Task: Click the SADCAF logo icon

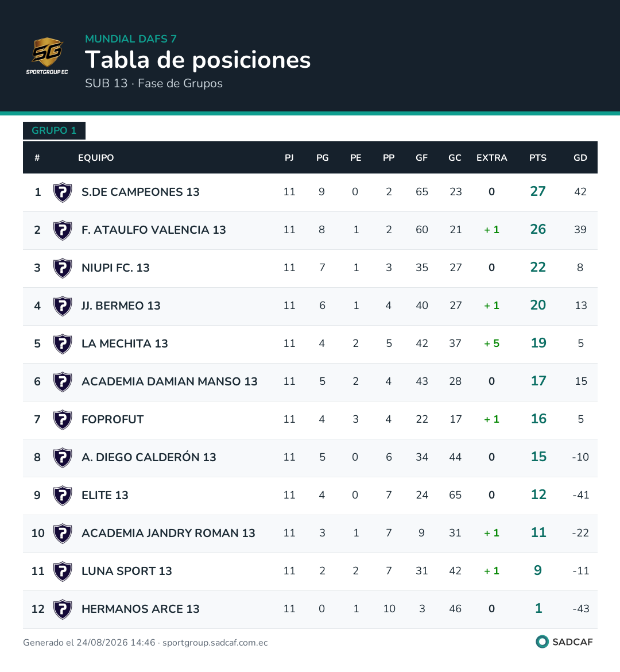Action: pyautogui.click(x=542, y=642)
